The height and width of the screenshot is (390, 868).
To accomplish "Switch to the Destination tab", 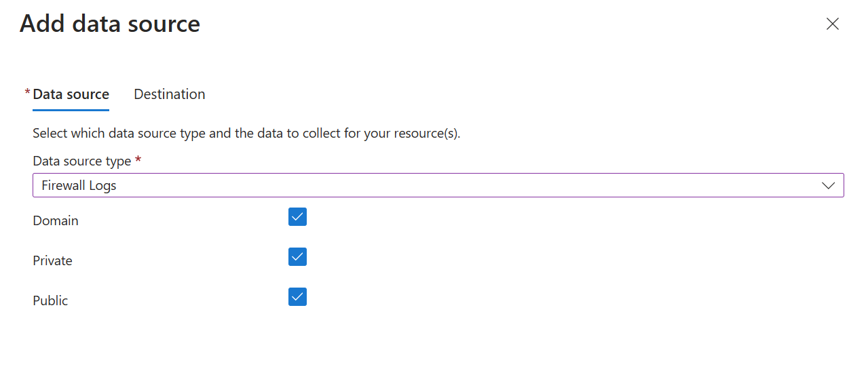I will (x=170, y=94).
